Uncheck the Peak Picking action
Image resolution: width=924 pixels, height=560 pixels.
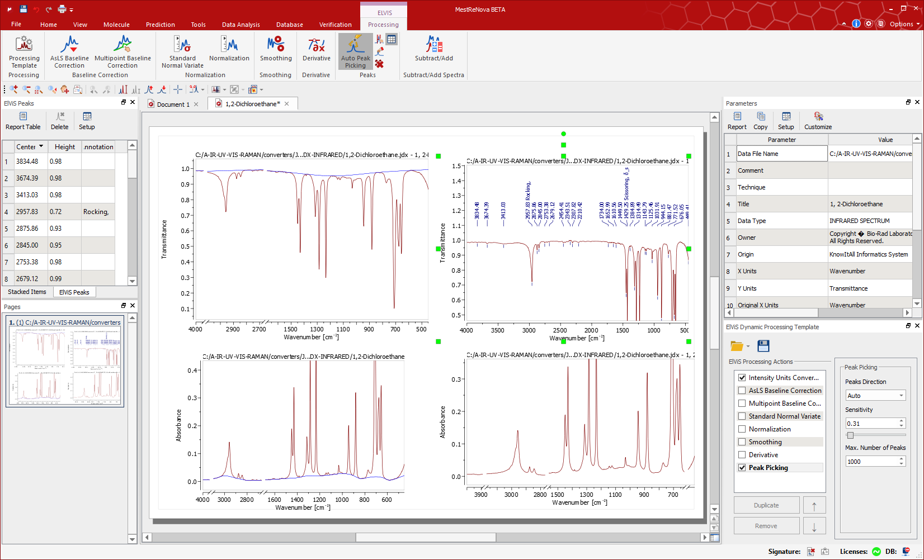tap(742, 468)
